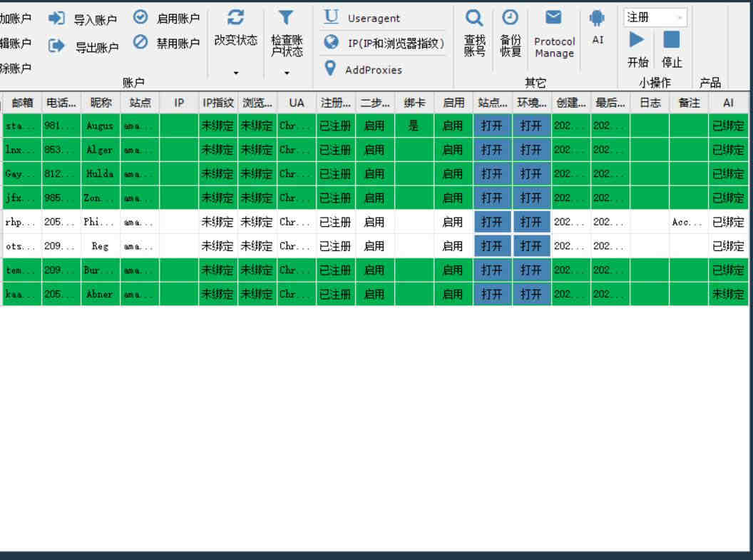Click the 禁用账户 text label
The image size is (753, 560).
178,44
